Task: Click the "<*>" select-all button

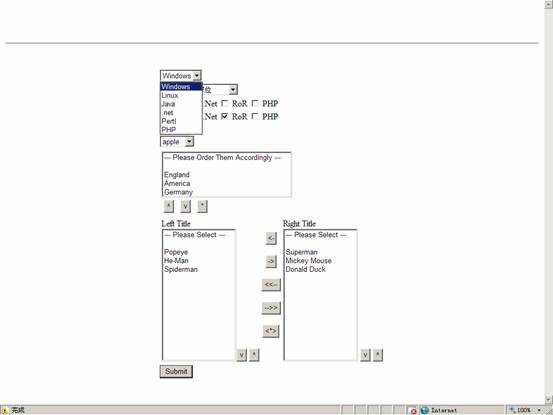Action: [271, 331]
